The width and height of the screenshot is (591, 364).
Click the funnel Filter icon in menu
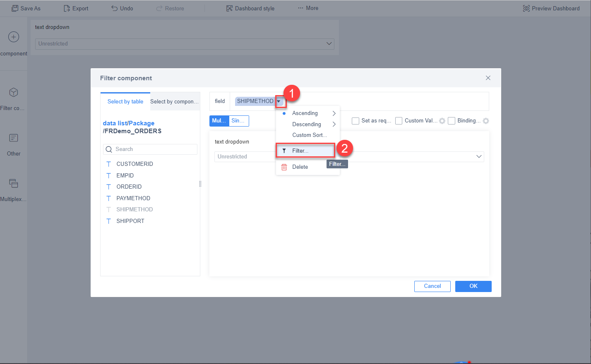click(284, 151)
